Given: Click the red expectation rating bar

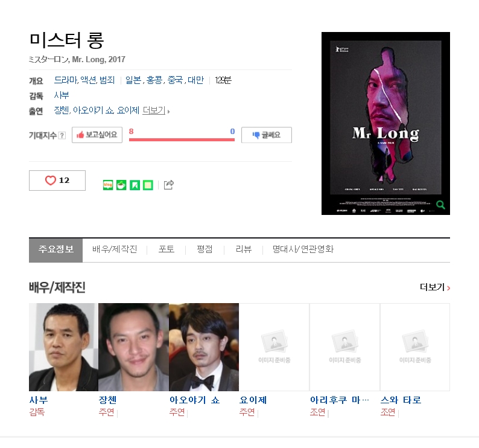Looking at the screenshot, I should point(182,139).
